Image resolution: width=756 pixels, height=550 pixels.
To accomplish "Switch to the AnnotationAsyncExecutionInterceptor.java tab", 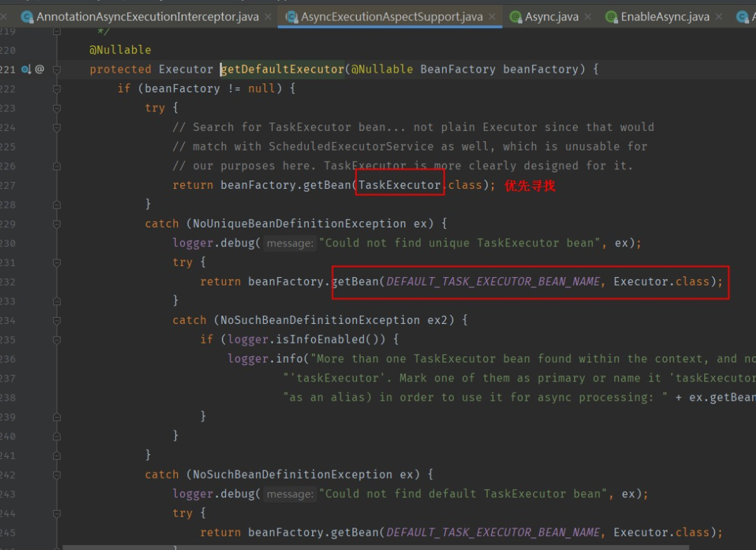I will [x=147, y=16].
